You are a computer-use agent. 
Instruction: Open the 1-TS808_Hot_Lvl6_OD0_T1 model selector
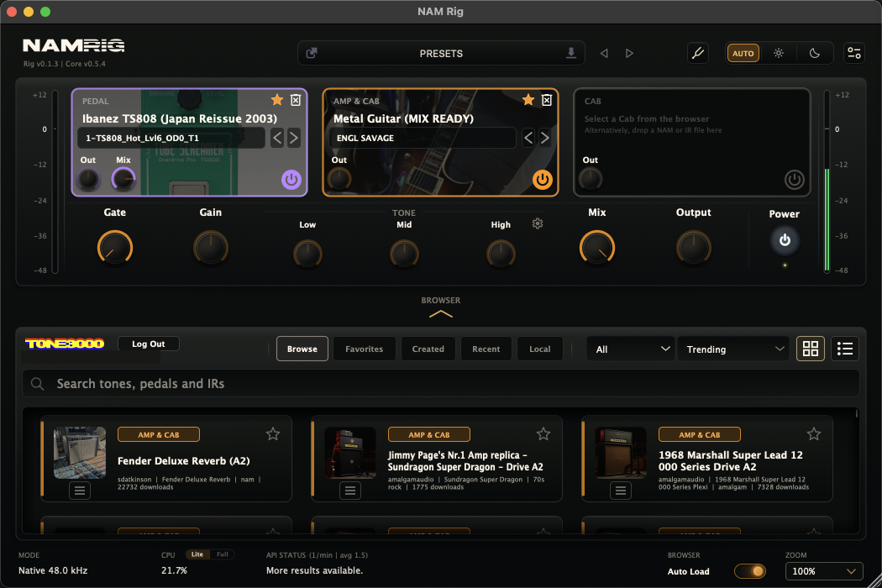tap(171, 138)
